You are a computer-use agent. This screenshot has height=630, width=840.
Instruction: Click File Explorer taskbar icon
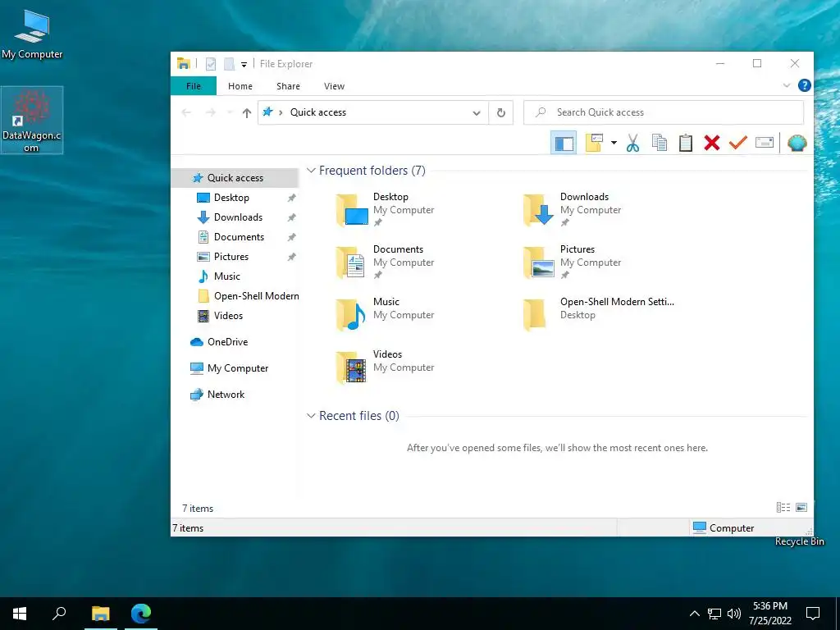pyautogui.click(x=101, y=614)
